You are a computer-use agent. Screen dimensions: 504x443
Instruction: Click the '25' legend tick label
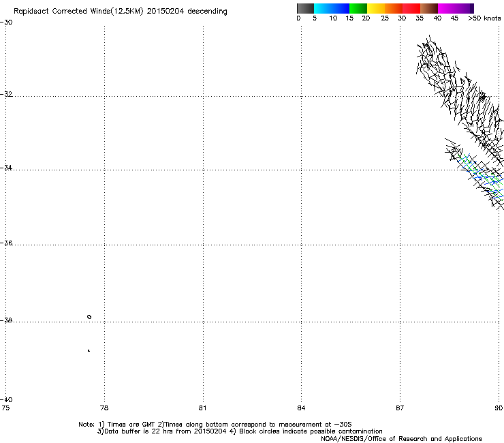[385, 18]
